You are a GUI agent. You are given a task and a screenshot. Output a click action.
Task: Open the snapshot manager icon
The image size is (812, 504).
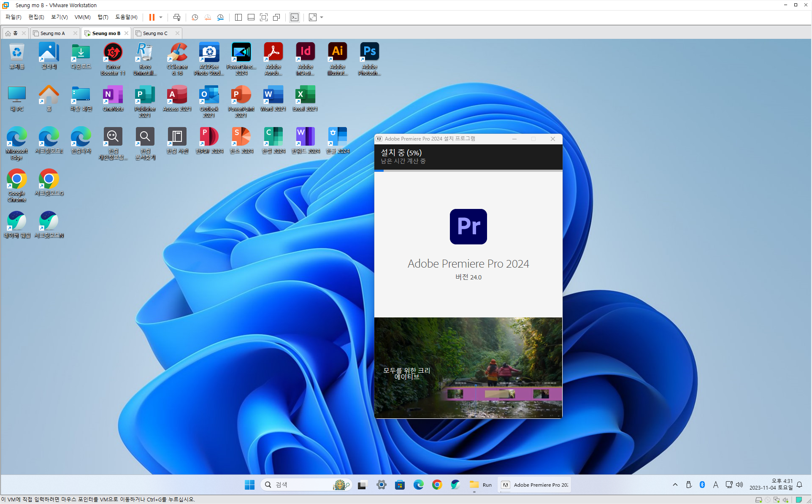pyautogui.click(x=220, y=17)
